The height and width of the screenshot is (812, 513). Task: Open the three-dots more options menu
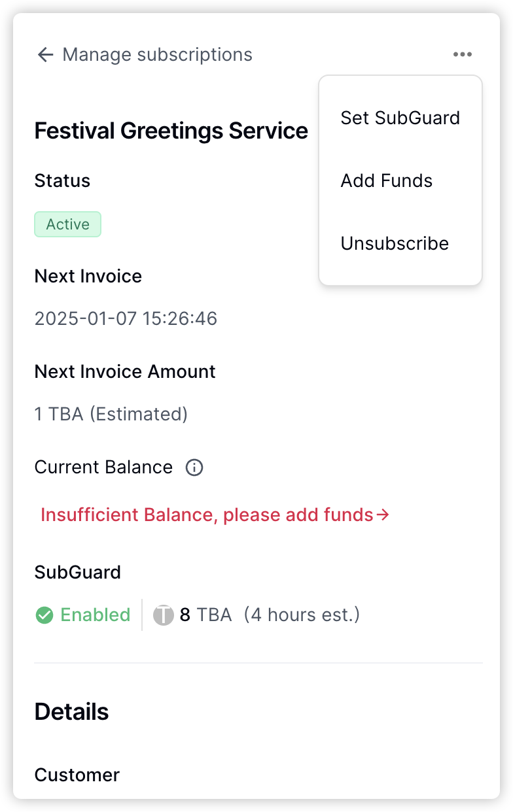click(462, 54)
